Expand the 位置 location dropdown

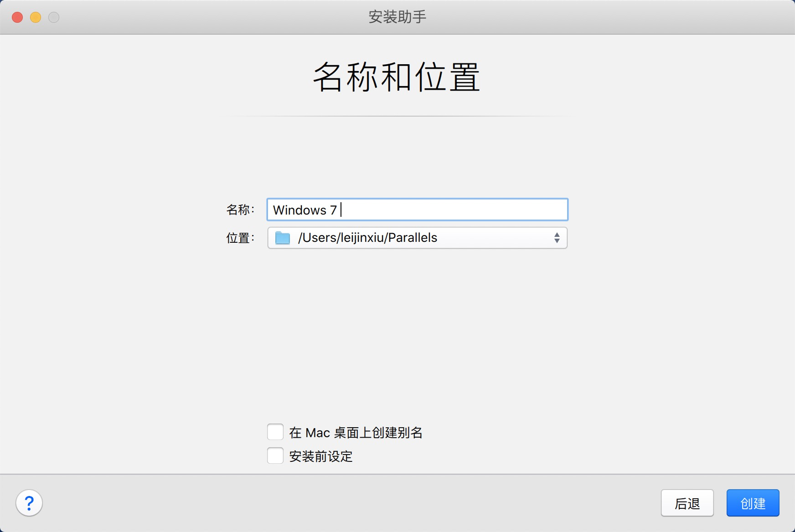(x=418, y=238)
